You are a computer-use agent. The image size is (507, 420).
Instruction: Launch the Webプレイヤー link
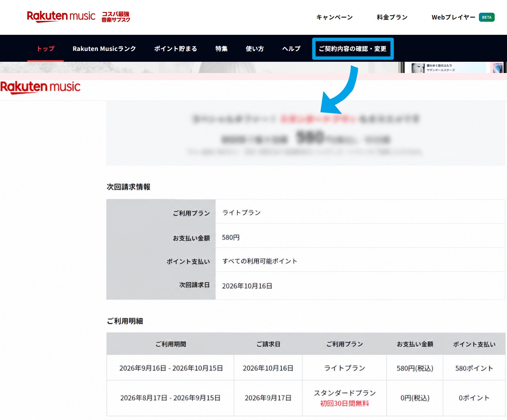point(453,17)
